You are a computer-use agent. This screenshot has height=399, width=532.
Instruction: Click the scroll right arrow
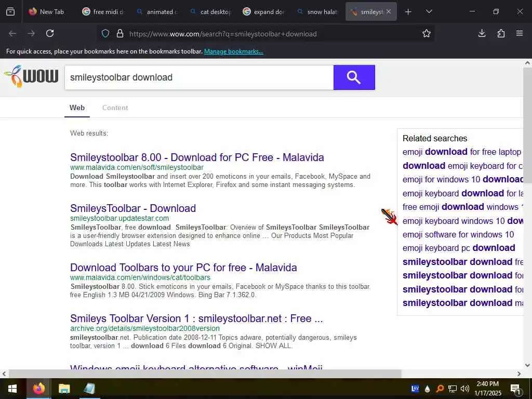point(519,374)
